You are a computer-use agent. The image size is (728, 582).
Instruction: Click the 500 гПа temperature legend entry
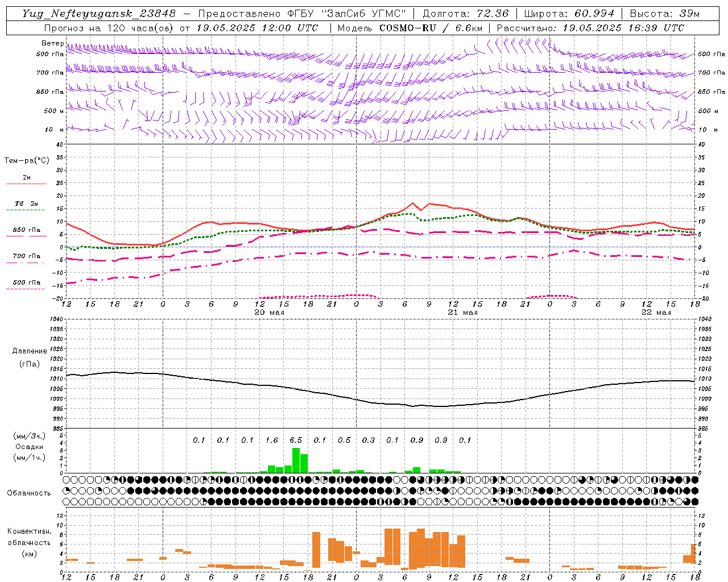click(x=27, y=282)
